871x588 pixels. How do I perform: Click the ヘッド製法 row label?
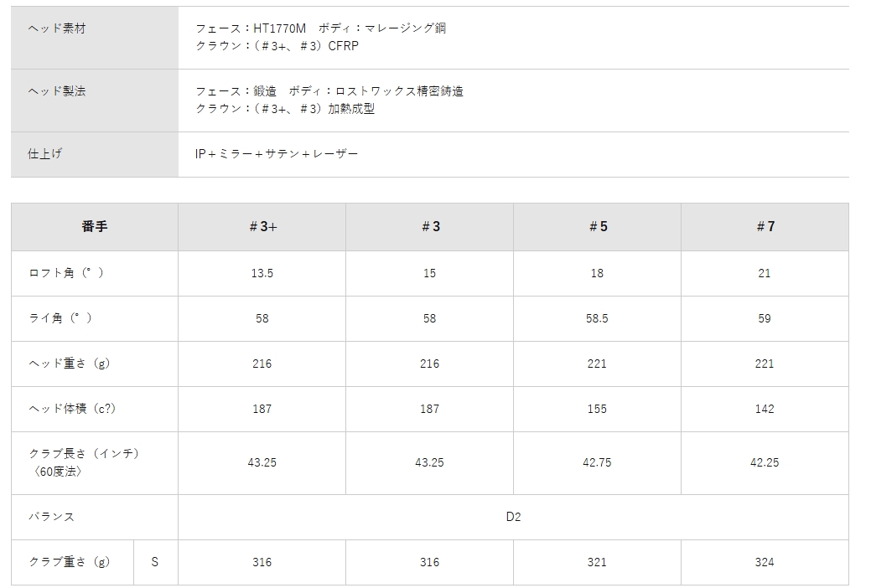point(58,90)
